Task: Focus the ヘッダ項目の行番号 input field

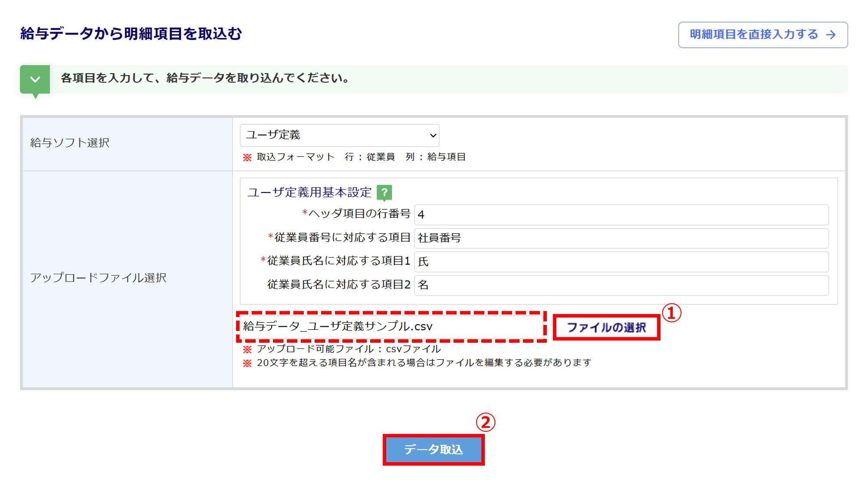Action: (621, 215)
